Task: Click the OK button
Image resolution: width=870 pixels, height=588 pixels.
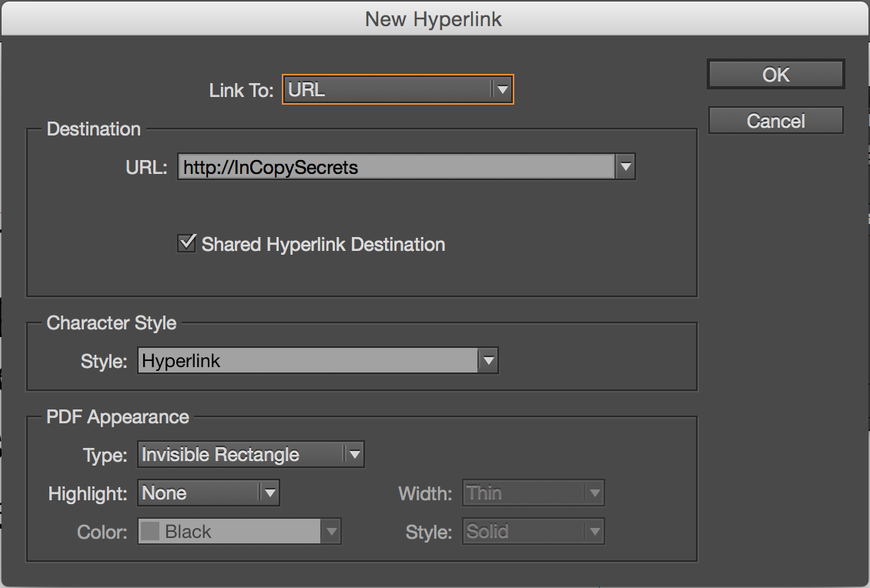Action: 775,75
